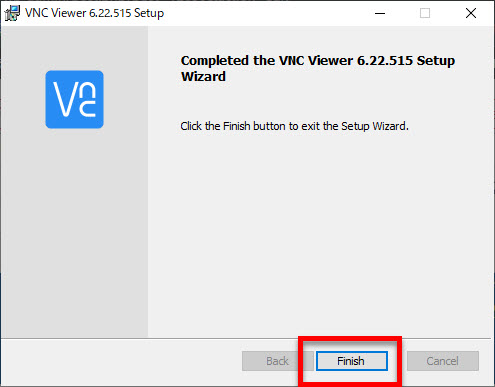Click the empty area under the instruction text
495x387 pixels.
click(320, 233)
